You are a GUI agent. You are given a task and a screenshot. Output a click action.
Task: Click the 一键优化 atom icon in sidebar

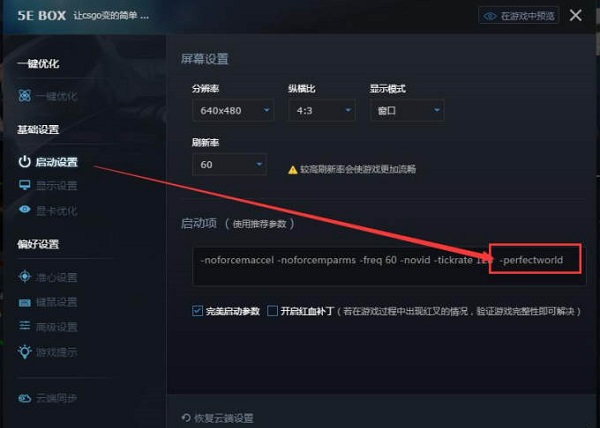tap(24, 96)
